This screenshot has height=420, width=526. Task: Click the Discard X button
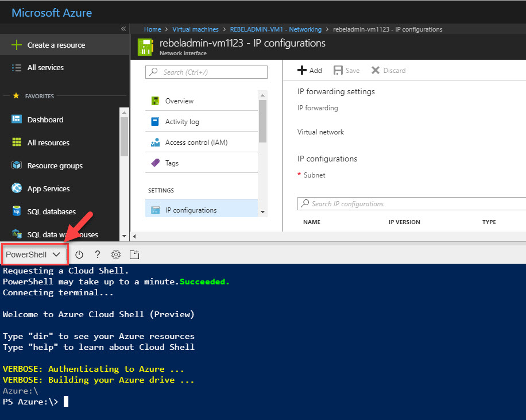point(388,71)
